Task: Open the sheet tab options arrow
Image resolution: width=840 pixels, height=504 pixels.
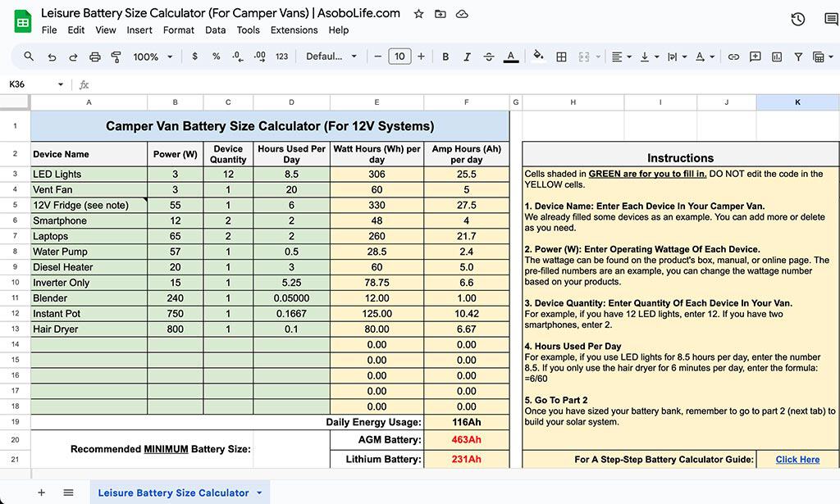Action: click(259, 493)
